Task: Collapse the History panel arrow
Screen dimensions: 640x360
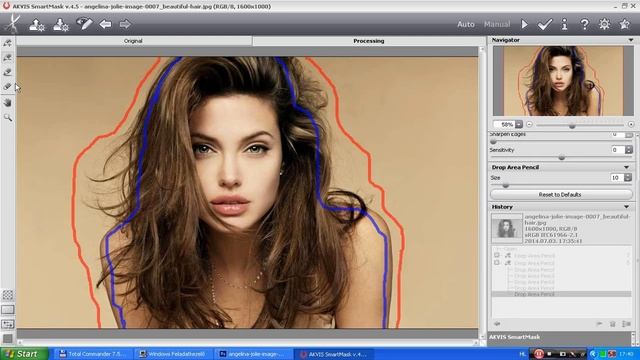Action: [626, 207]
